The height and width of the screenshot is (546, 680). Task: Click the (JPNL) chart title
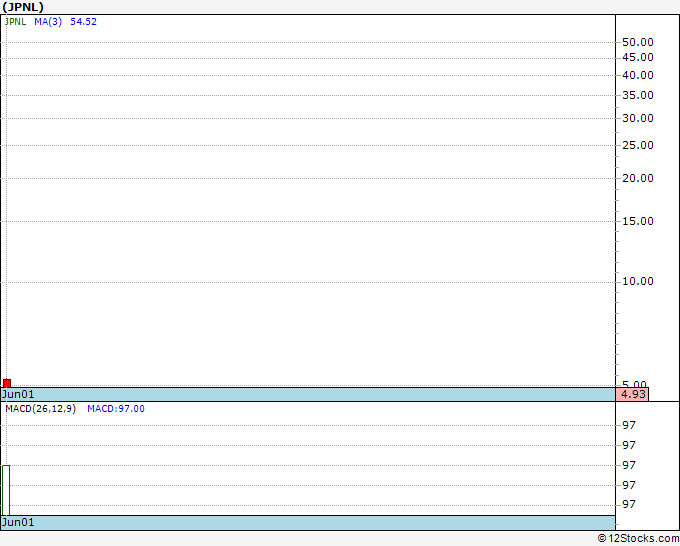pos(23,7)
